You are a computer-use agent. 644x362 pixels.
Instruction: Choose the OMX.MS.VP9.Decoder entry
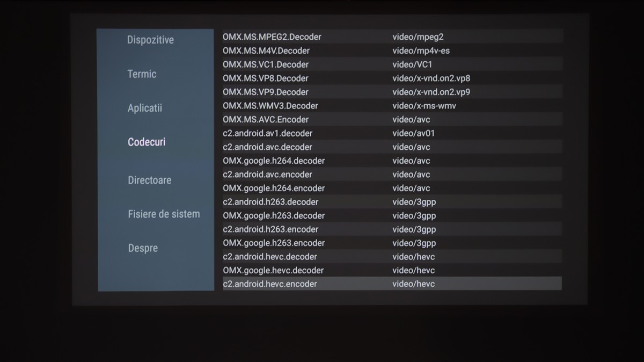tap(266, 92)
